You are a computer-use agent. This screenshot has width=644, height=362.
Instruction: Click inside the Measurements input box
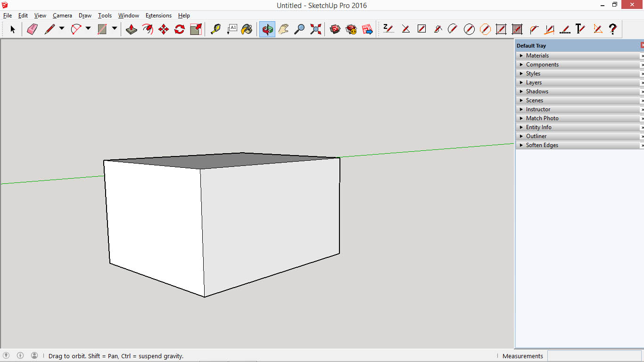(x=594, y=356)
